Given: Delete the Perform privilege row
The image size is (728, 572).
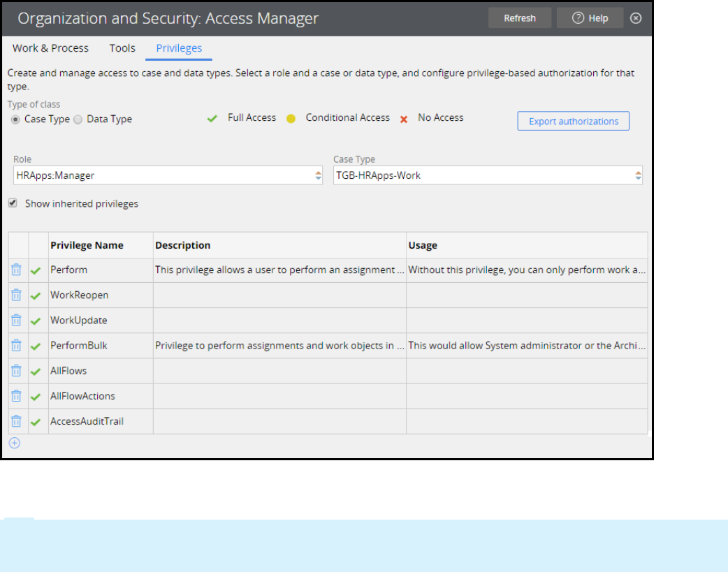Looking at the screenshot, I should [17, 270].
